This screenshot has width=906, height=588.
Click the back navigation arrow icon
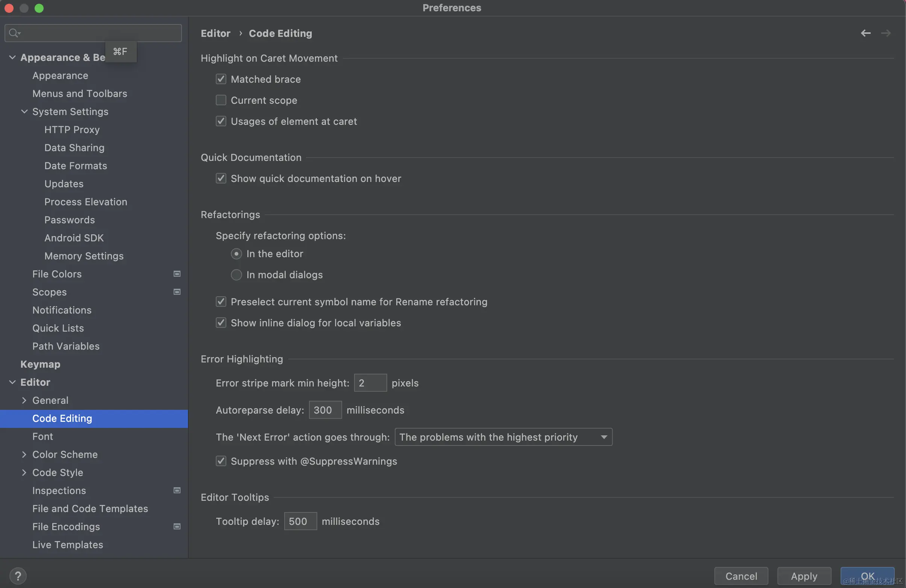[865, 33]
